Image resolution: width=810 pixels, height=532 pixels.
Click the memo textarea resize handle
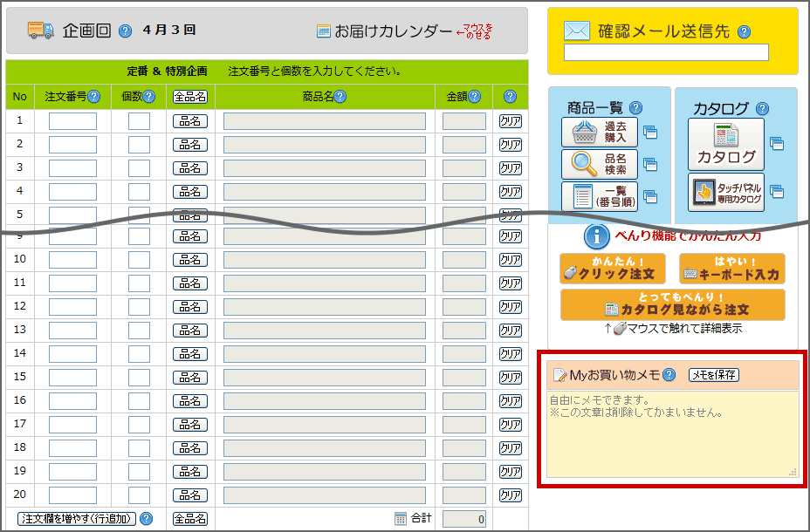[793, 472]
